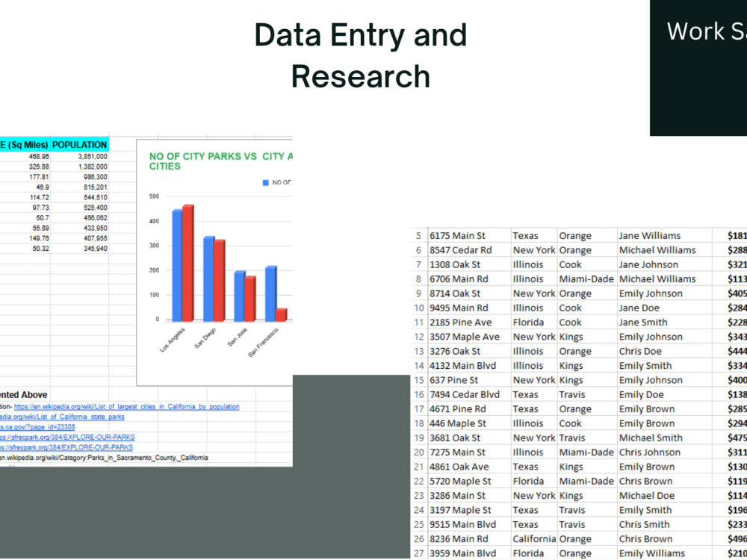Select row number 16 header
Image resolution: width=747 pixels, height=560 pixels.
point(419,395)
